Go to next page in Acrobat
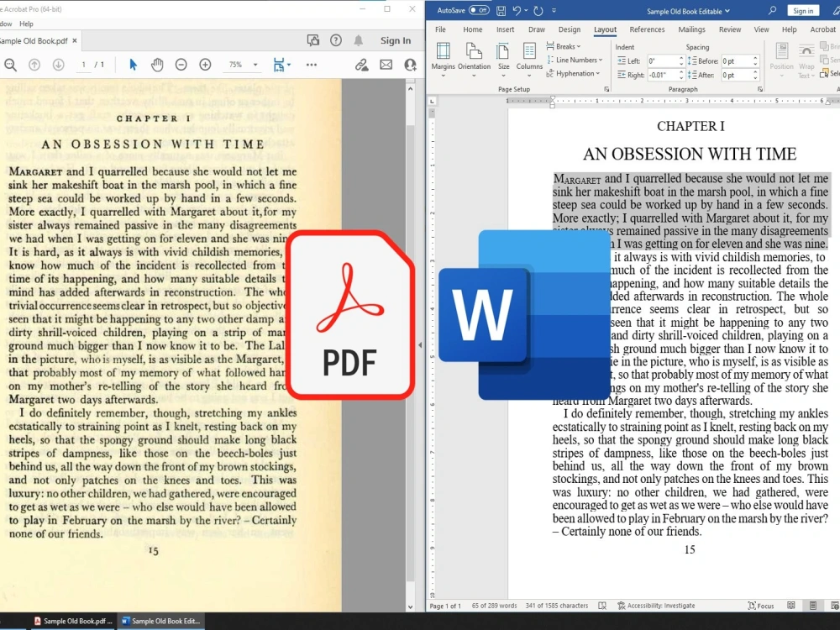 click(x=59, y=65)
